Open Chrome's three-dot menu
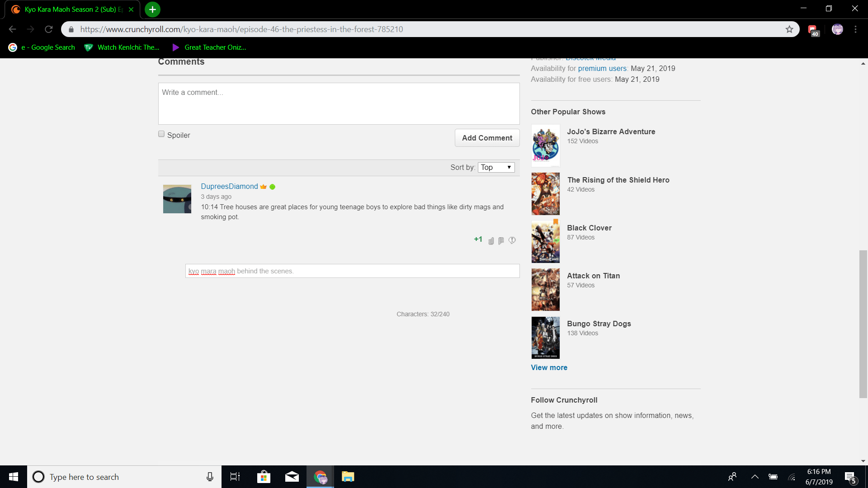 click(856, 29)
